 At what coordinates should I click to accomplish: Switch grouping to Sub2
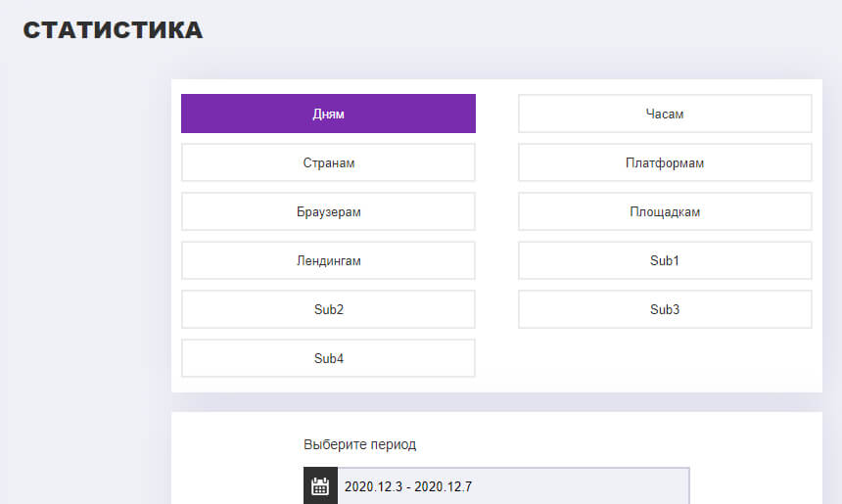coord(328,309)
